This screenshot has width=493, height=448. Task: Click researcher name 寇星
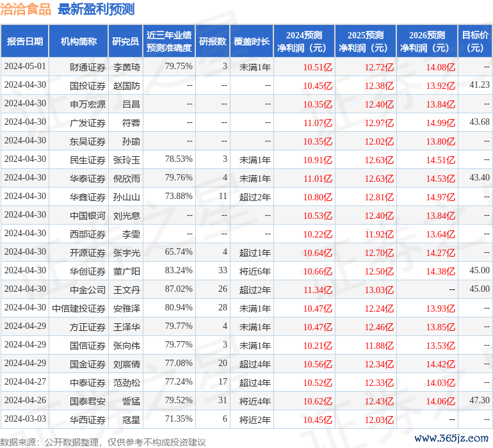pyautogui.click(x=131, y=419)
